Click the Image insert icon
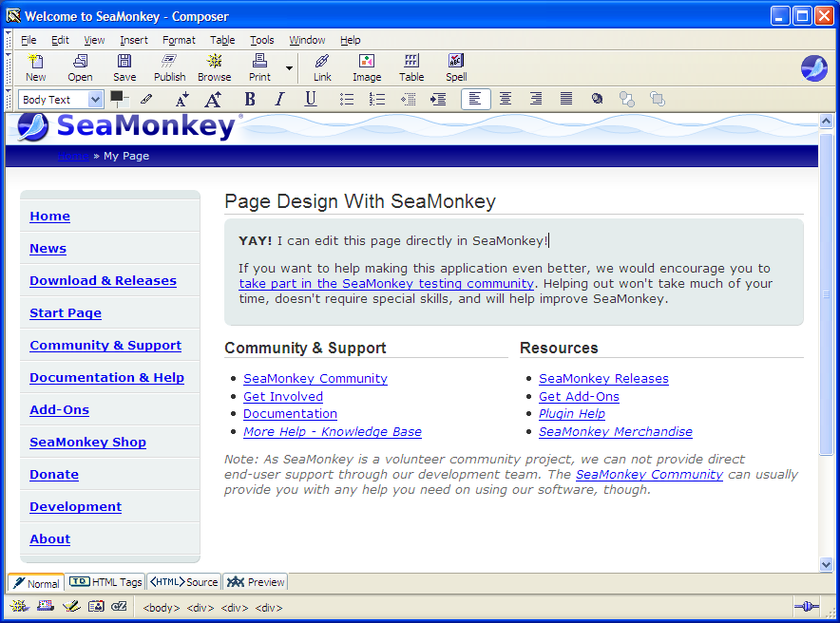 coord(367,67)
